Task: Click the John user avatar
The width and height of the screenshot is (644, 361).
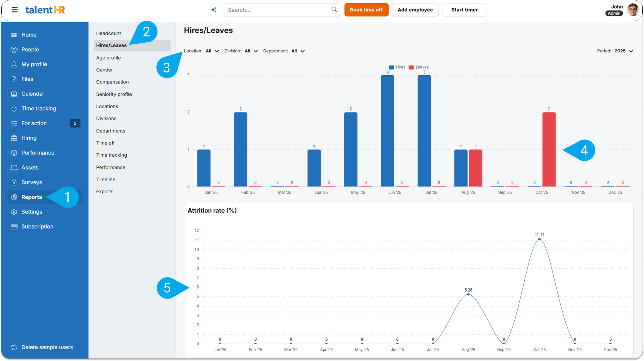Action: click(x=632, y=10)
